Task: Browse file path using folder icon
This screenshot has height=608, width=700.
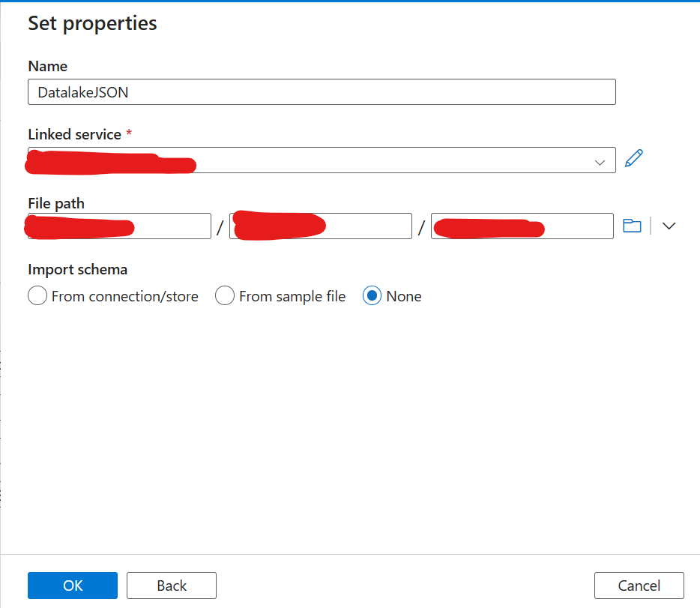Action: click(632, 226)
